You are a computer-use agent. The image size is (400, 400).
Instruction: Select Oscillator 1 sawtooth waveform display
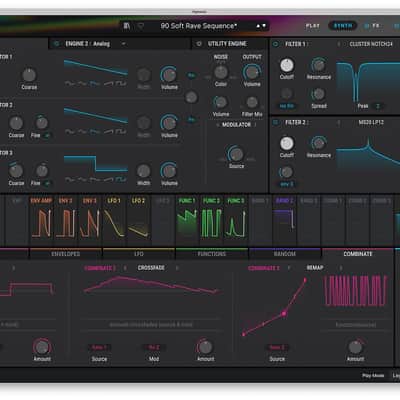click(96, 68)
